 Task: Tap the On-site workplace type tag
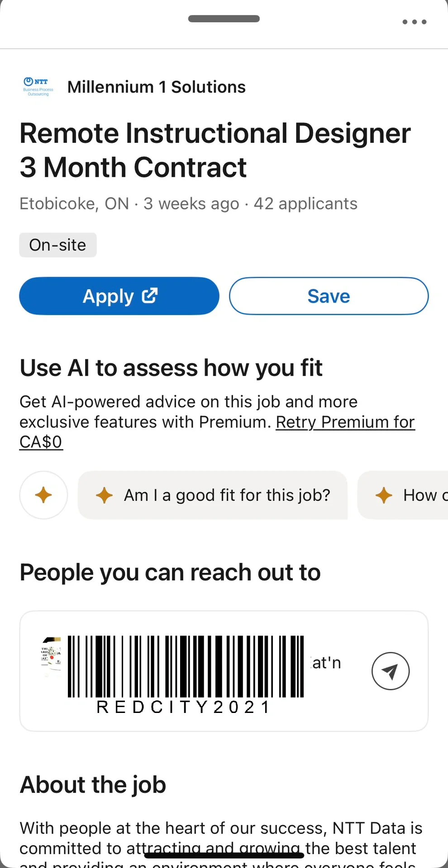(x=58, y=245)
